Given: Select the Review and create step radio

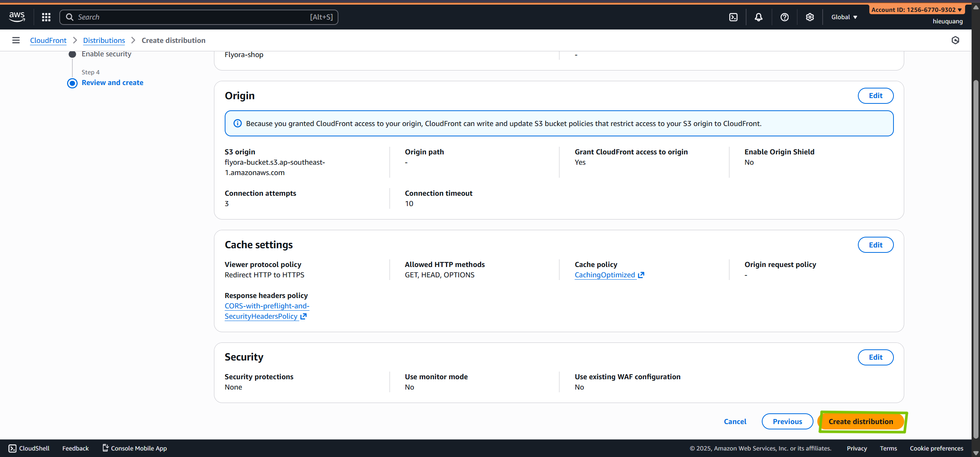Looking at the screenshot, I should 72,83.
